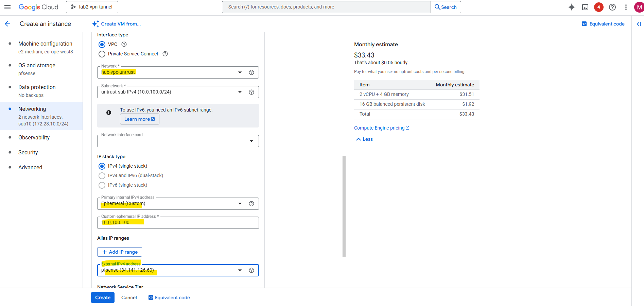The width and height of the screenshot is (644, 306).
Task: Open the three-dot settings menu
Action: pyautogui.click(x=626, y=7)
